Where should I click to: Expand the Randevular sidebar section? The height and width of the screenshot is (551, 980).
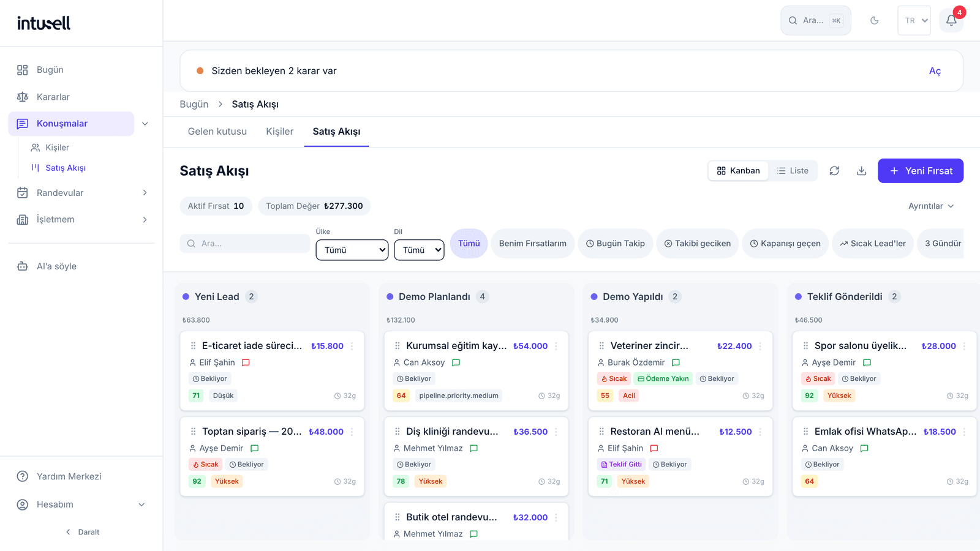point(81,193)
